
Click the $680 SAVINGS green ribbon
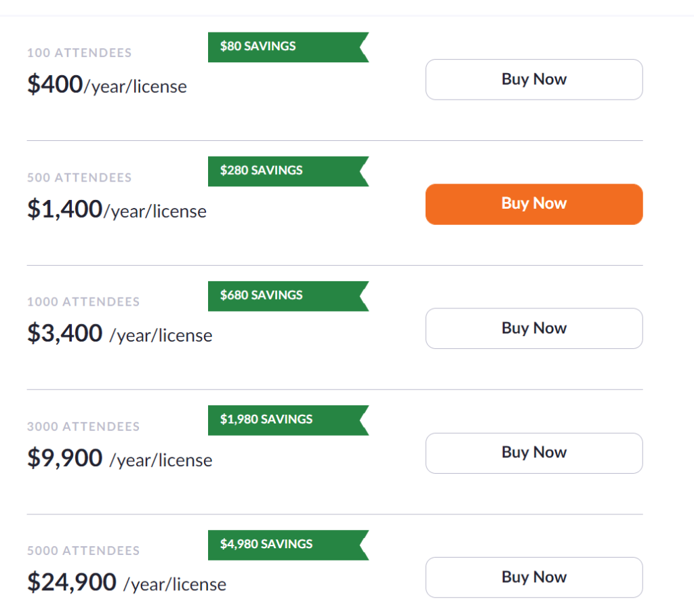click(288, 296)
